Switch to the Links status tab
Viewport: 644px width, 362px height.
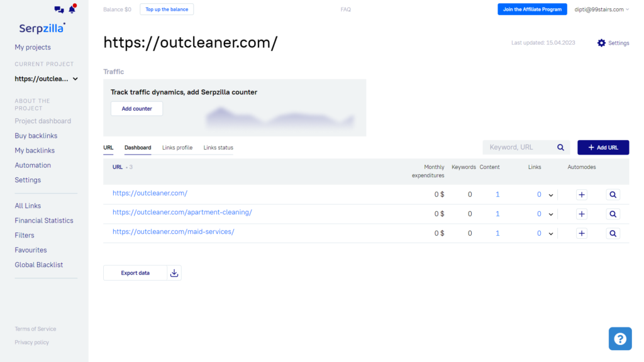218,148
